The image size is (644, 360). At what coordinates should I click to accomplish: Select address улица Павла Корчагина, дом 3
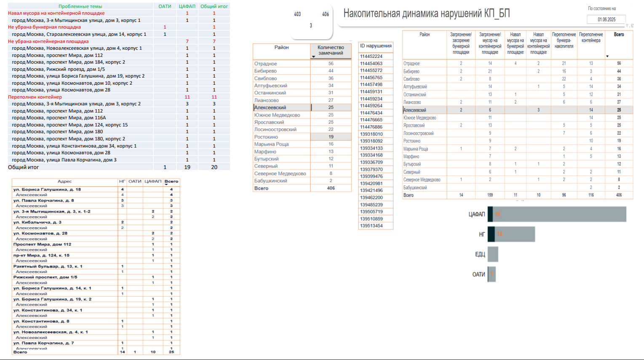[64, 160]
